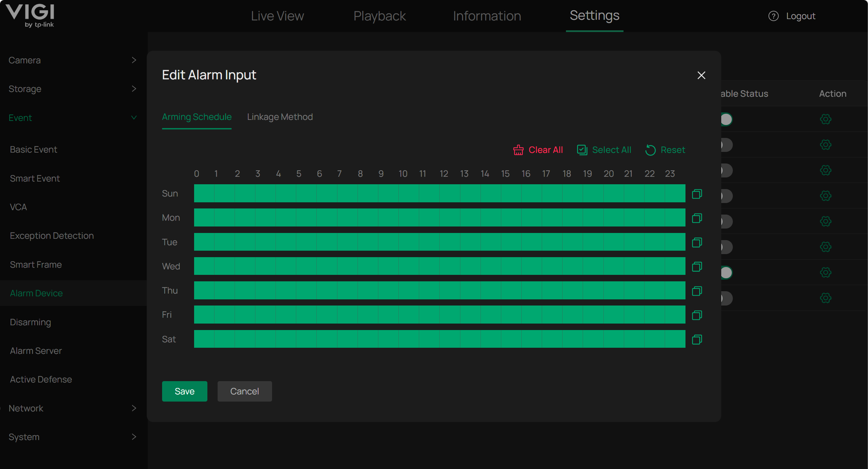Open the Playback page

pos(379,16)
